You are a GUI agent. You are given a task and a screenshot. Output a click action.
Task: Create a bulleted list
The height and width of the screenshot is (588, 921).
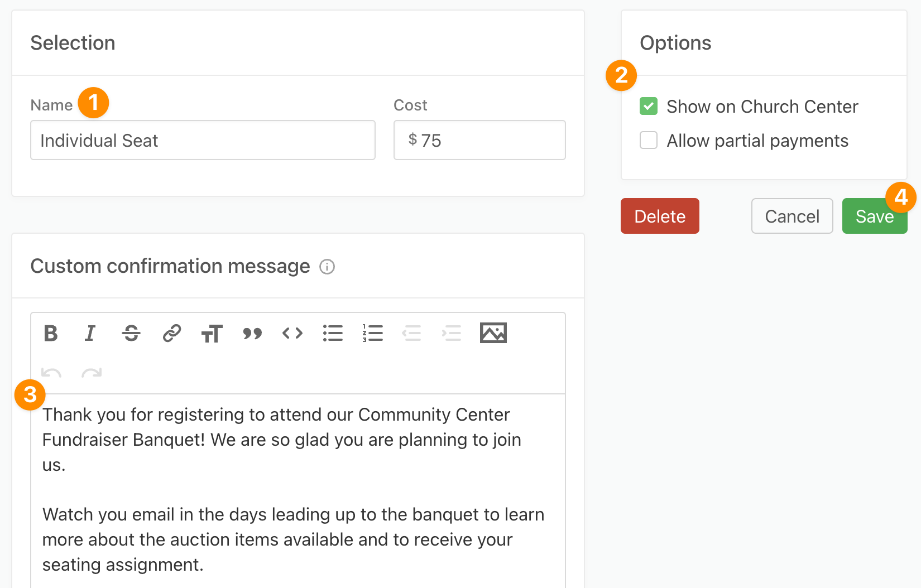pyautogui.click(x=333, y=333)
